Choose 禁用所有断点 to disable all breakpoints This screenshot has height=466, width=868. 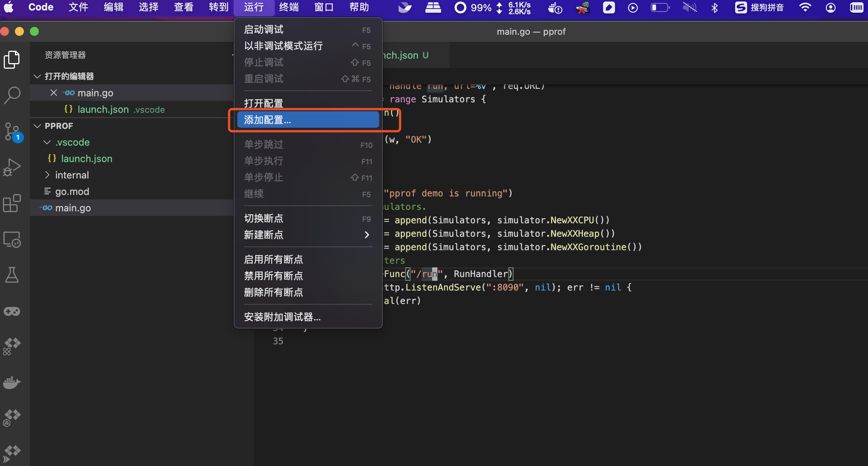coord(273,276)
